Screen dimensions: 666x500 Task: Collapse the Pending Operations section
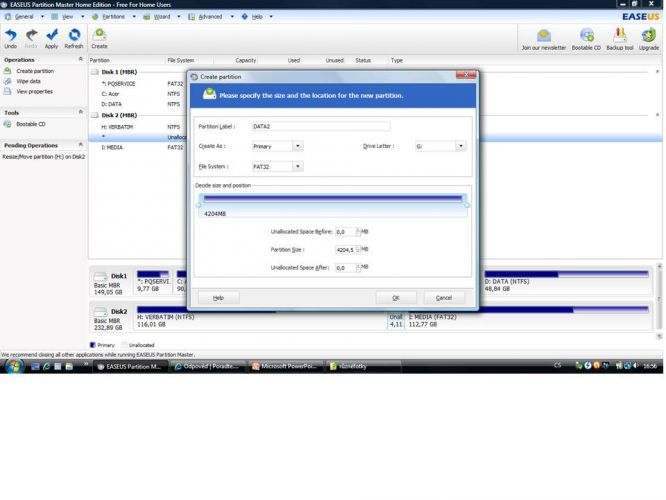[81, 144]
